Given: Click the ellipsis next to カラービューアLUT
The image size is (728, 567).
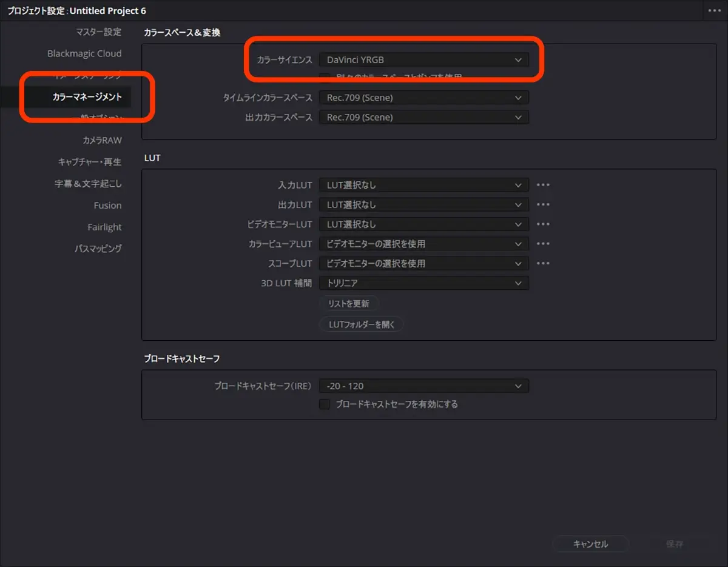Looking at the screenshot, I should [543, 243].
